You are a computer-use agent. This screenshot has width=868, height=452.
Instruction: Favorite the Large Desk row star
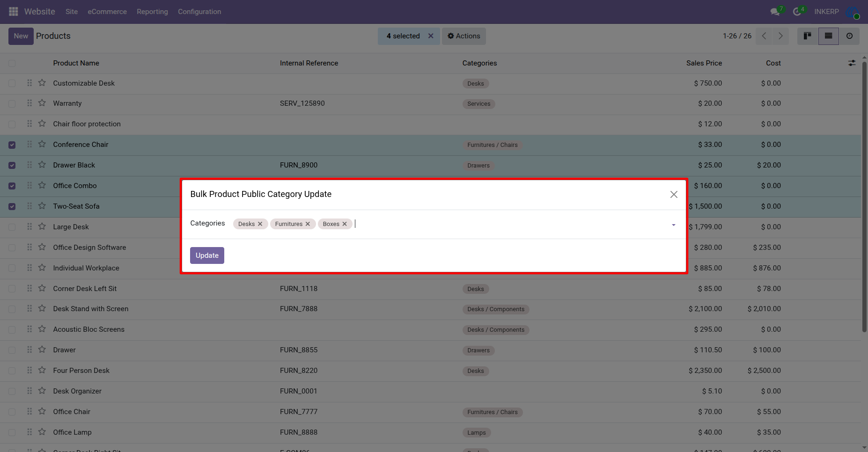42,226
